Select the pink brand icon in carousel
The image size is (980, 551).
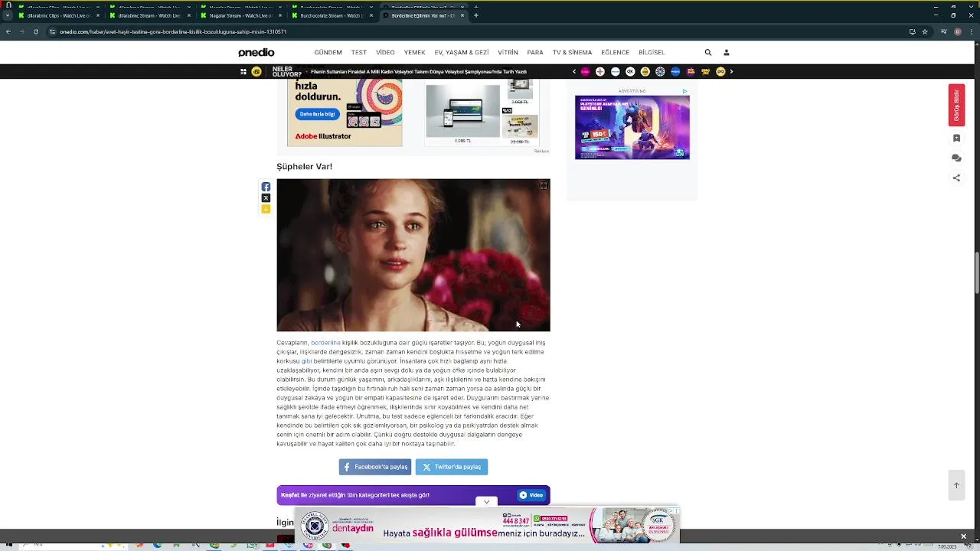point(586,72)
